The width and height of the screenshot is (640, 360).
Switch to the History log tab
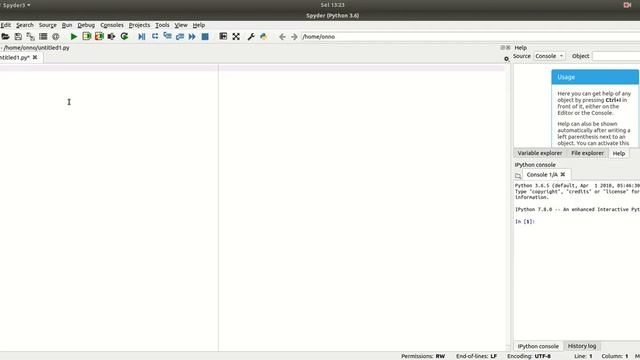point(582,346)
